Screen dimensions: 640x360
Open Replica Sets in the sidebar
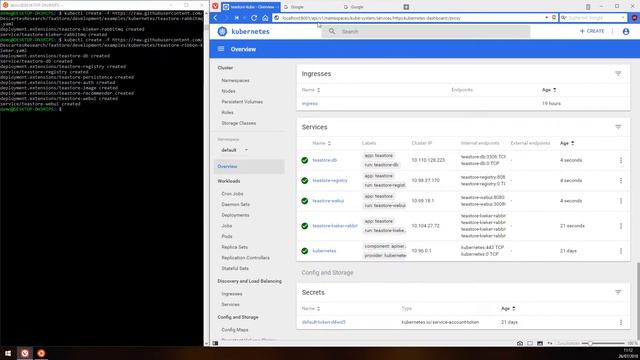pyautogui.click(x=234, y=247)
